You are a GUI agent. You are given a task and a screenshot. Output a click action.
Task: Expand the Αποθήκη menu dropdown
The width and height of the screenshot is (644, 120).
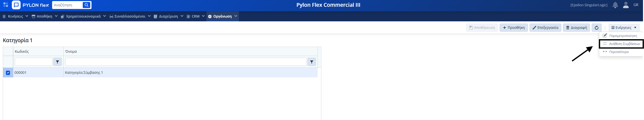[x=45, y=16]
